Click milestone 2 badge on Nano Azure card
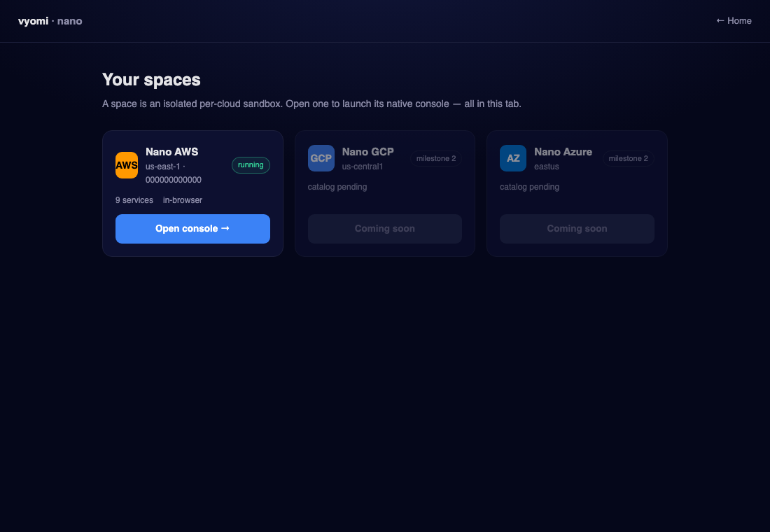The width and height of the screenshot is (770, 532). pyautogui.click(x=629, y=158)
